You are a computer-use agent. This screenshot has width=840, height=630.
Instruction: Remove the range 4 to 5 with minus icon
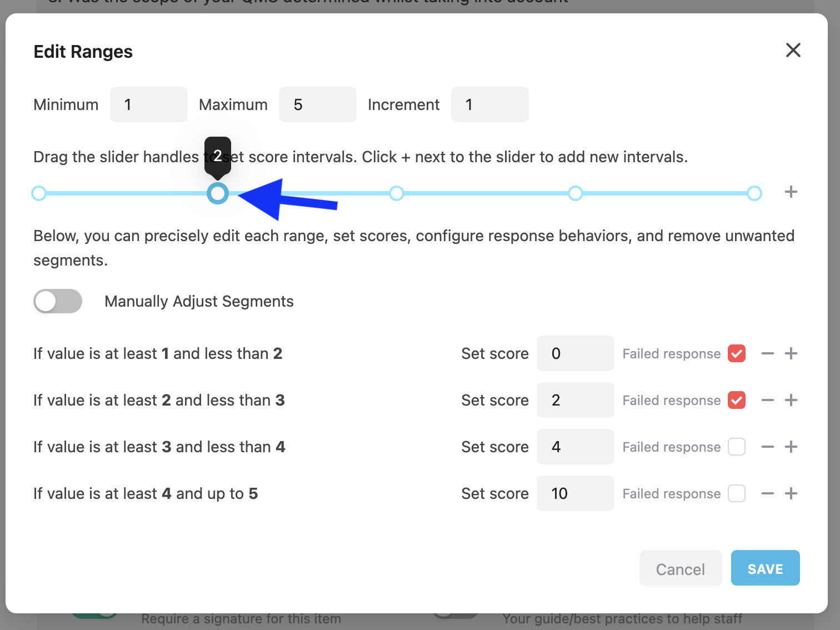(x=768, y=494)
